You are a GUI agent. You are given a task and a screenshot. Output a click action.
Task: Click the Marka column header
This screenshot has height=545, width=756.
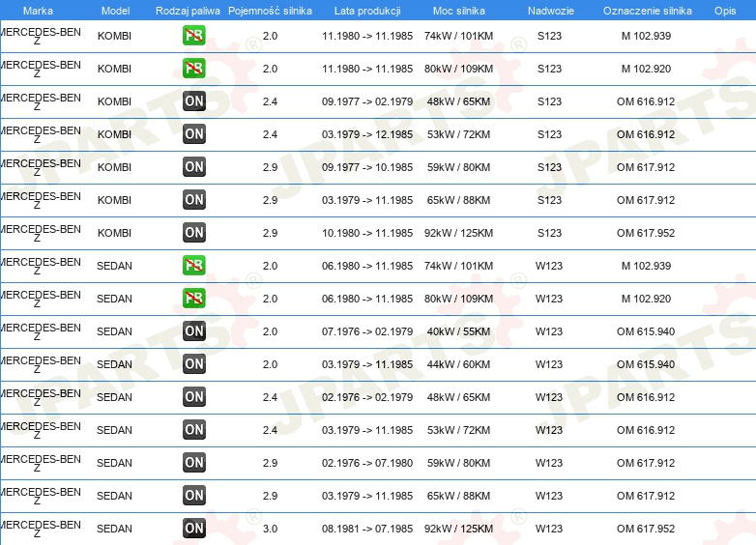pos(38,11)
